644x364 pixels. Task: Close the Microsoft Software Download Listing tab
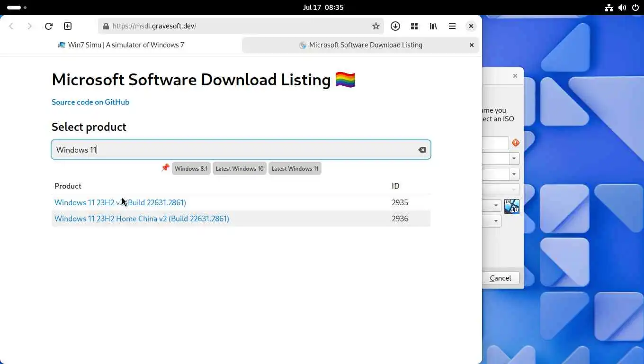click(471, 45)
